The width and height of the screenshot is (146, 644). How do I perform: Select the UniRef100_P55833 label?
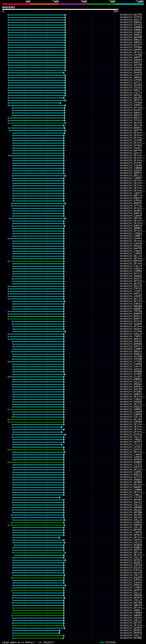tap(131, 585)
